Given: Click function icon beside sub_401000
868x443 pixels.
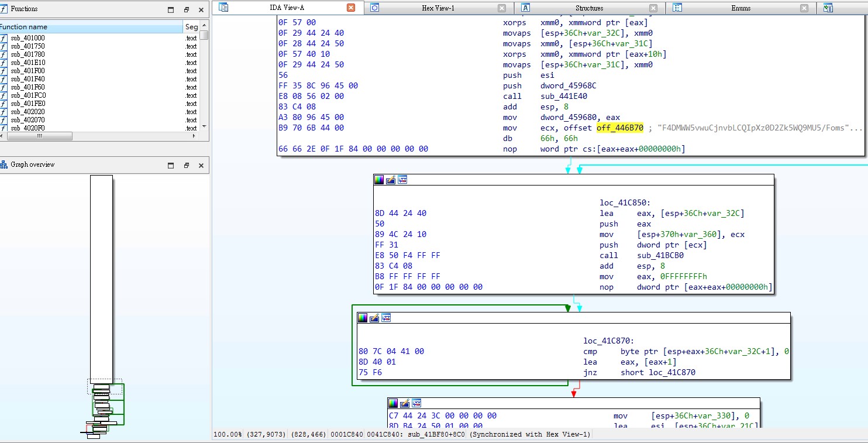Looking at the screenshot, I should click(4, 38).
